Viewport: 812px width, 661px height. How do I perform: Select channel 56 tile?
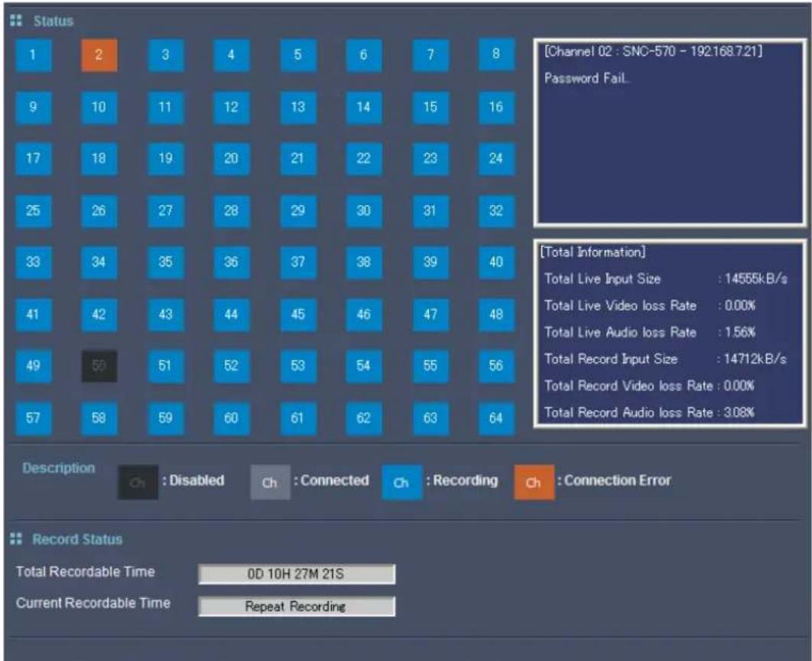[x=496, y=366]
